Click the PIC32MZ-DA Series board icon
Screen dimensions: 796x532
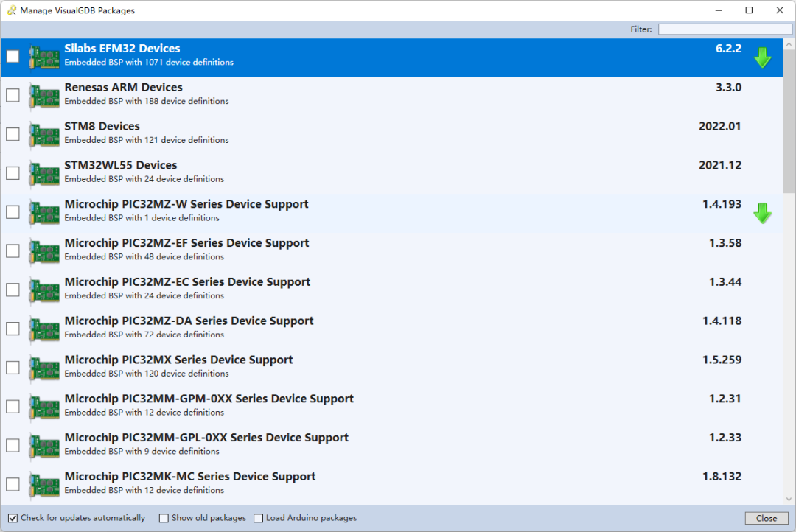pos(44,329)
